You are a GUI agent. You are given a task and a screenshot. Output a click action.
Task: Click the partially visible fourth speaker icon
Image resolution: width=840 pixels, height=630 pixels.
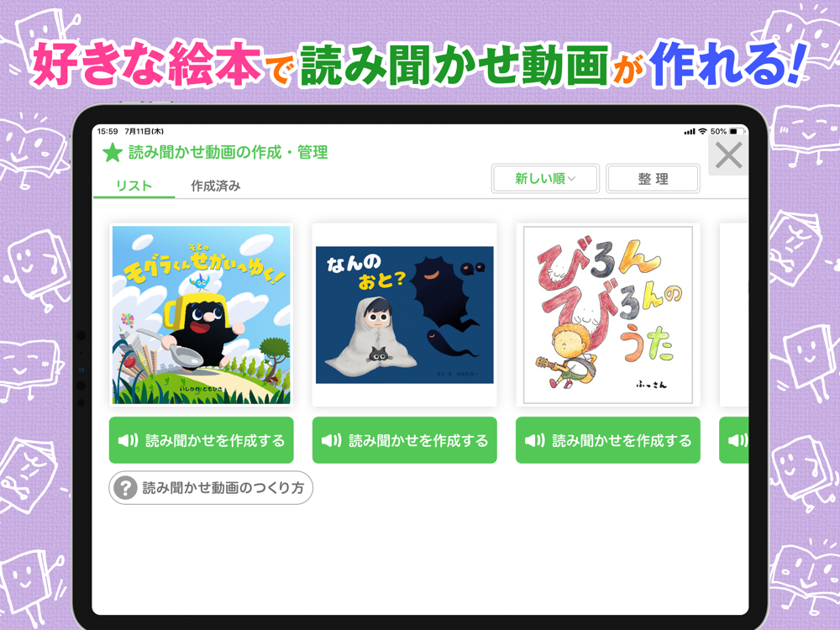[738, 440]
